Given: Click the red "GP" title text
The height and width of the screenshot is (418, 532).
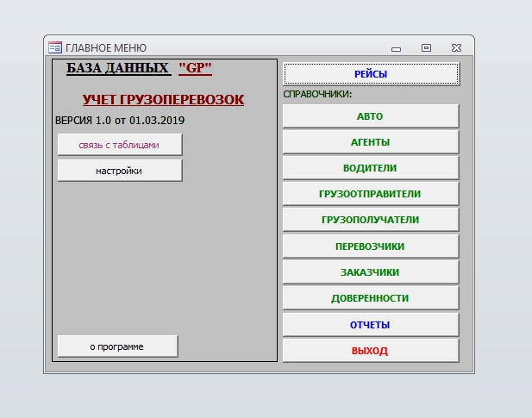Looking at the screenshot, I should 195,68.
